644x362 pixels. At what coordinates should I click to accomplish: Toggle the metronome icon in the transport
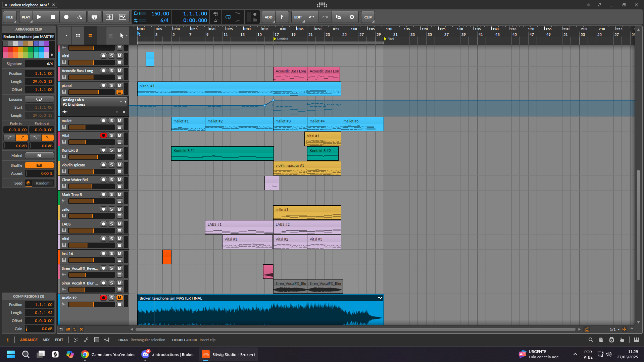coord(216,20)
